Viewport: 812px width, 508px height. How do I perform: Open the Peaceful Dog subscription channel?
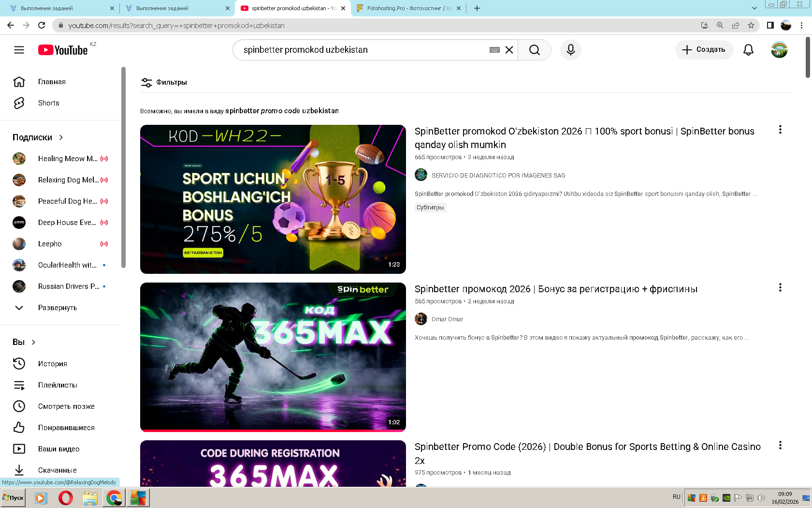click(x=59, y=201)
